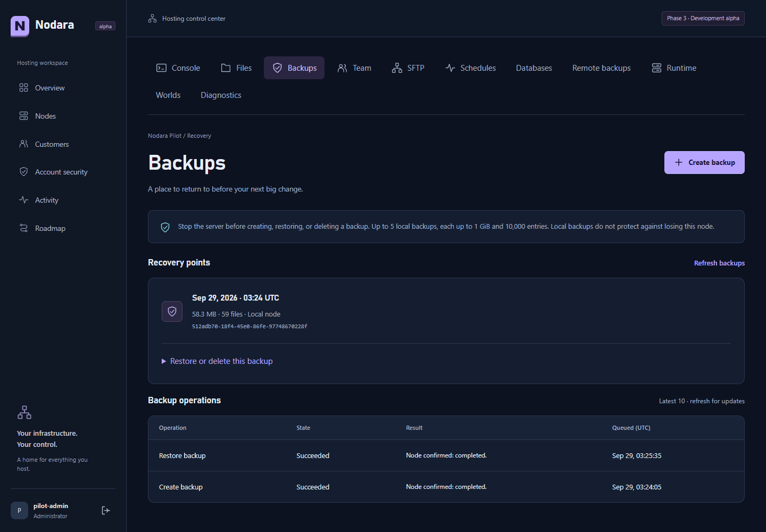Viewport: 766px width, 532px height.
Task: Click the Overview grid icon in sidebar
Action: pyautogui.click(x=23, y=88)
